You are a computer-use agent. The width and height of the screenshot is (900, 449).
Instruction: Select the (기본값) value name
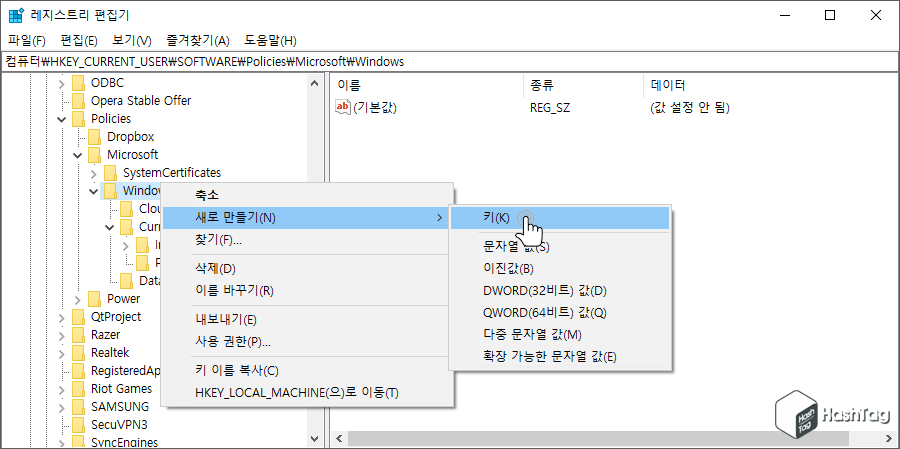click(375, 107)
